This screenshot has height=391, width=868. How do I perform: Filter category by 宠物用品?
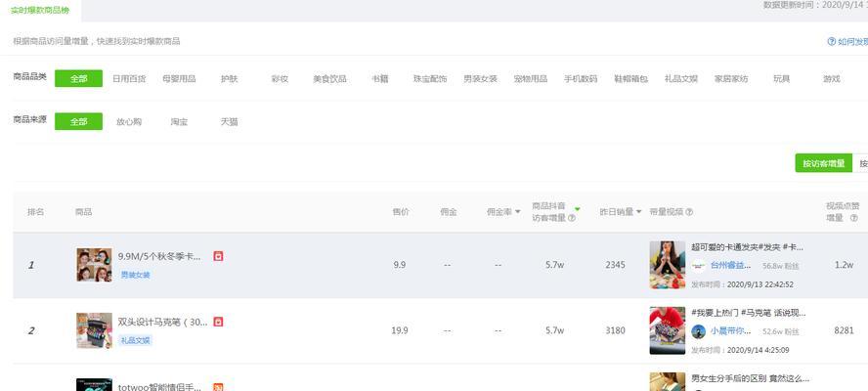coord(531,78)
